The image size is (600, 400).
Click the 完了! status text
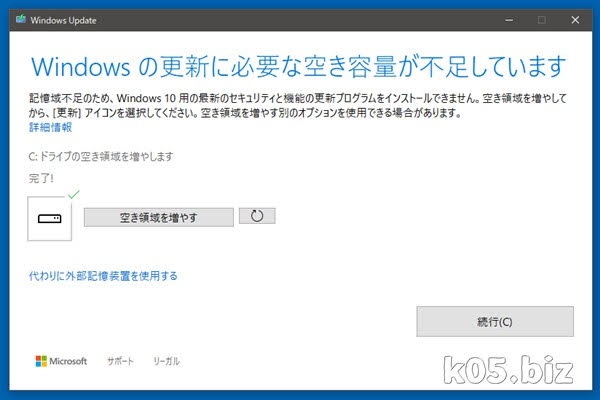[x=41, y=178]
